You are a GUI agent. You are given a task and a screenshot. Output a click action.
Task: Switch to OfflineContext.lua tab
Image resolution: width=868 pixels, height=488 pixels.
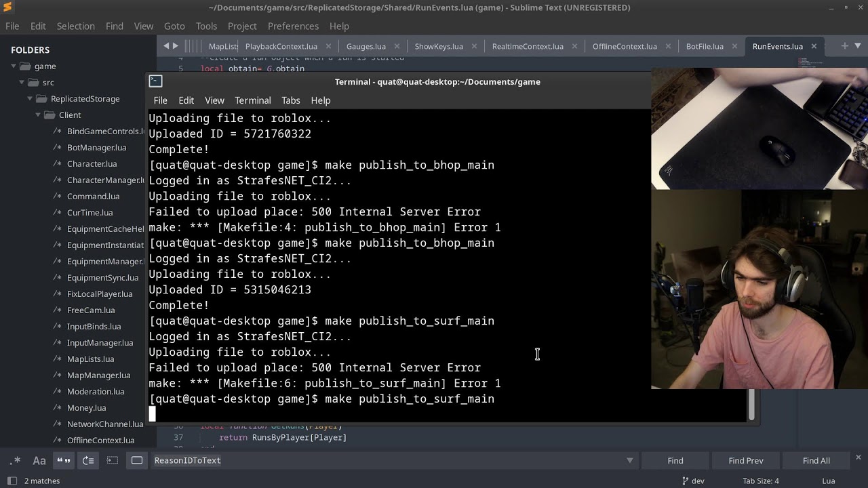(625, 46)
